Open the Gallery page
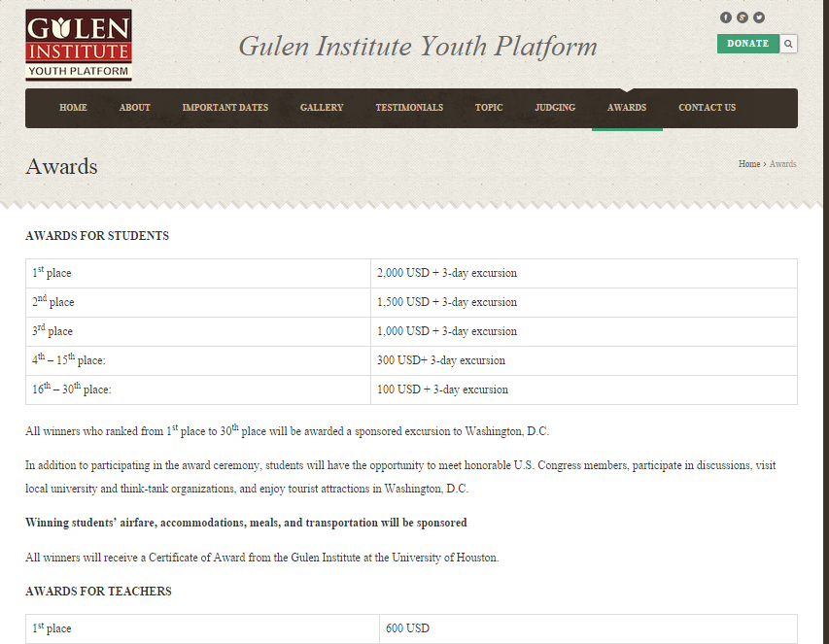This screenshot has height=644, width=829. pyautogui.click(x=322, y=108)
